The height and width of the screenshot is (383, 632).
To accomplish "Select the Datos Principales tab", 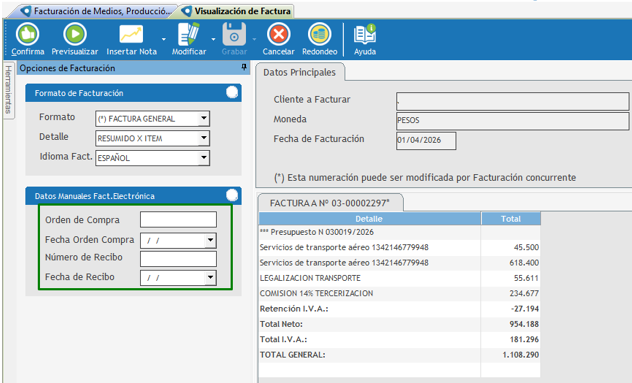I will [299, 72].
